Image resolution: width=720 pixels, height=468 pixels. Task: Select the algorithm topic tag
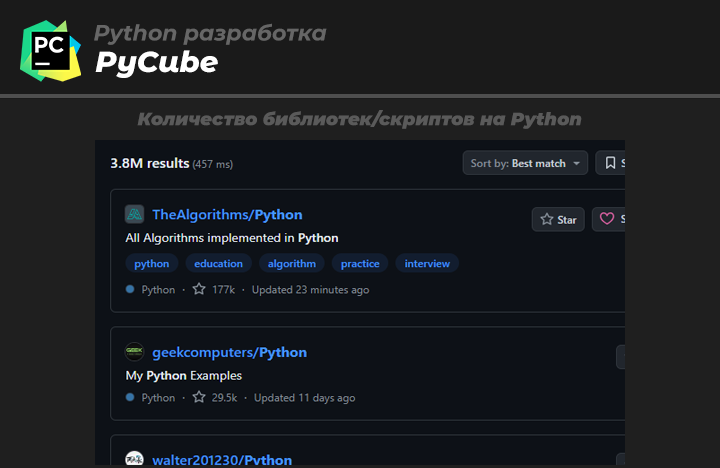coord(292,263)
